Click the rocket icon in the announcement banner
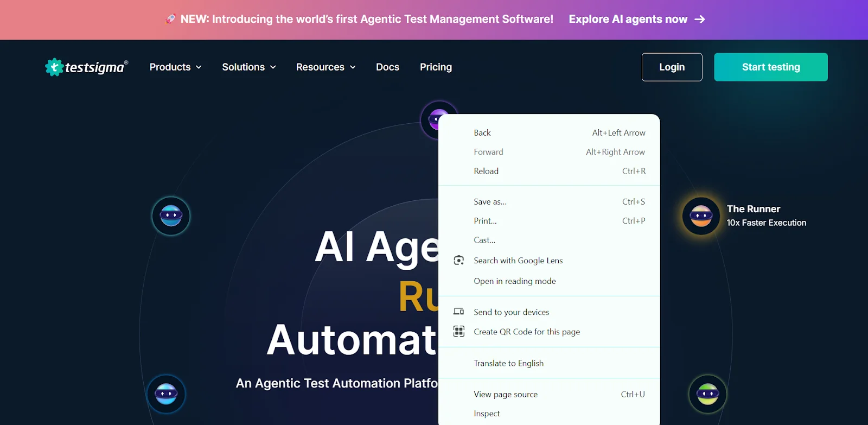 click(170, 19)
